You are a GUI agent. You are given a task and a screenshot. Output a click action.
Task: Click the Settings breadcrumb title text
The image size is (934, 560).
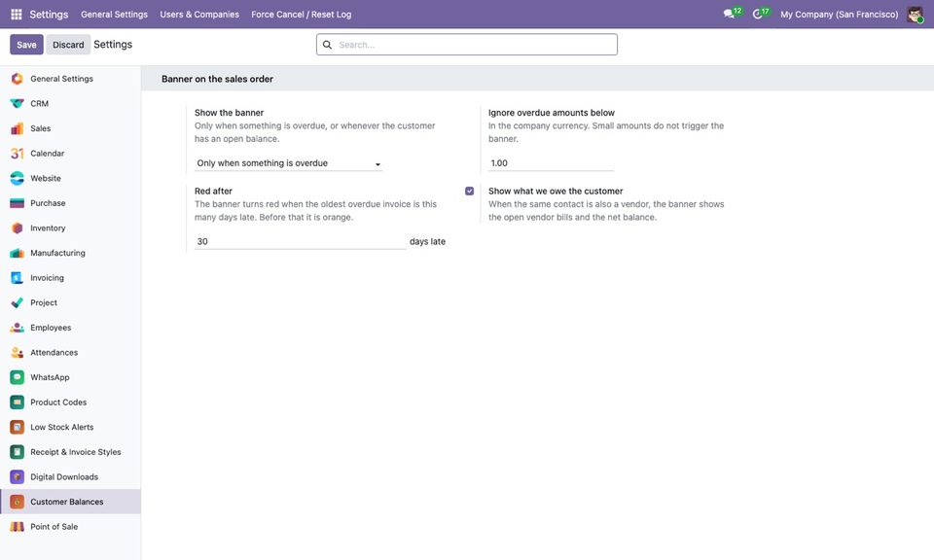coord(113,45)
